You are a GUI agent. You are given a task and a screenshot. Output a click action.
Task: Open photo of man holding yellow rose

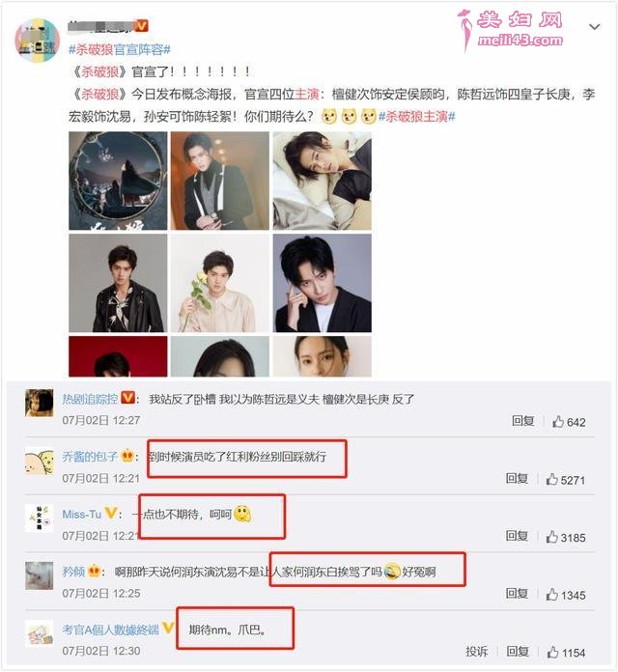220,283
